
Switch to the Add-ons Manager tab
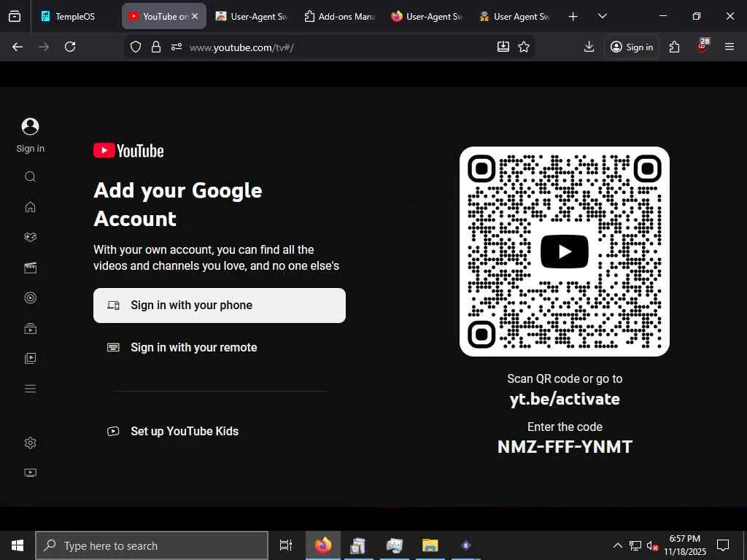(340, 16)
